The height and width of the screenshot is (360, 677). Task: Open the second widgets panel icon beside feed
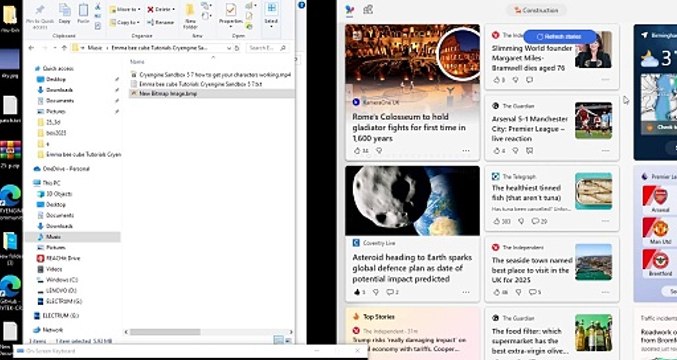tap(368, 9)
